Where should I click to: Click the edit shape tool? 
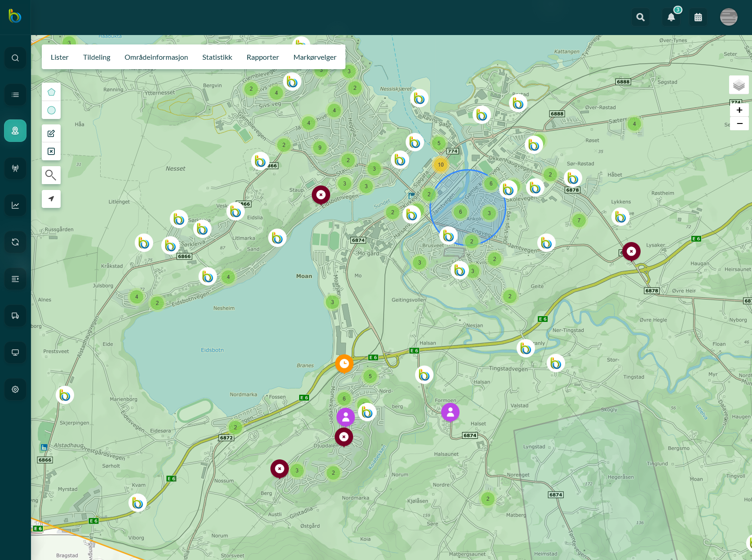(51, 133)
